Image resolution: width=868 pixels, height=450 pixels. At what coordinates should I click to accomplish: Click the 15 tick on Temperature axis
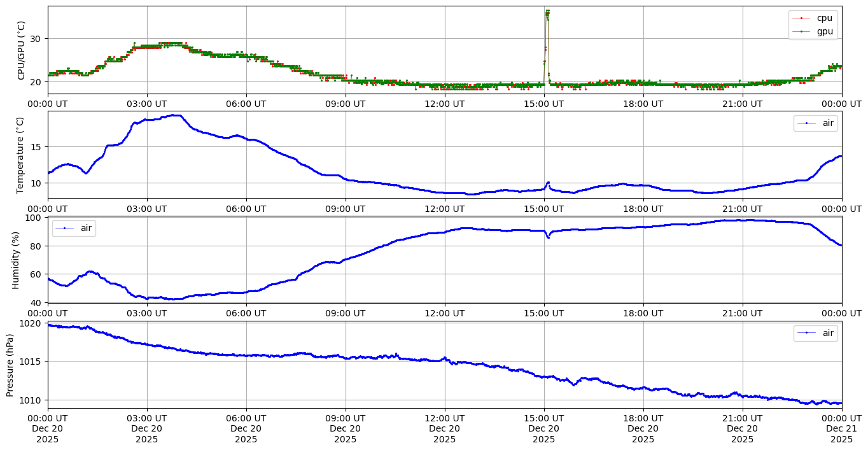click(36, 147)
